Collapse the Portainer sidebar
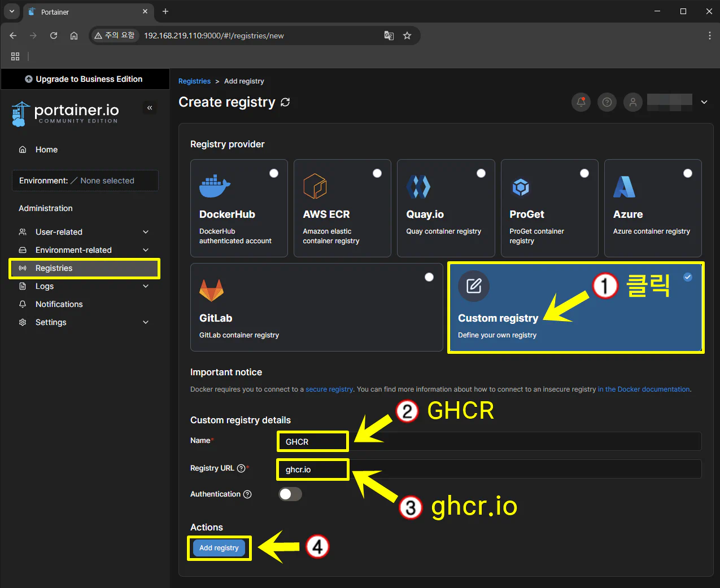Screen dimensions: 720x588 tap(150, 107)
